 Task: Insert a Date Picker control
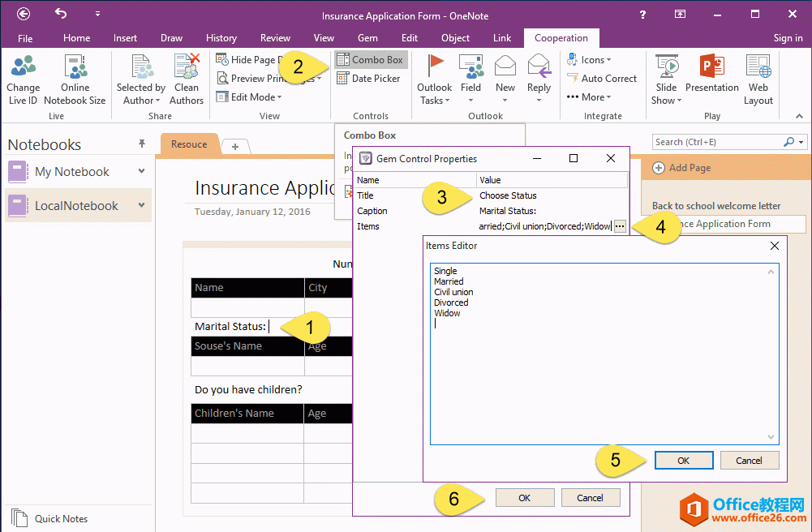(x=368, y=79)
